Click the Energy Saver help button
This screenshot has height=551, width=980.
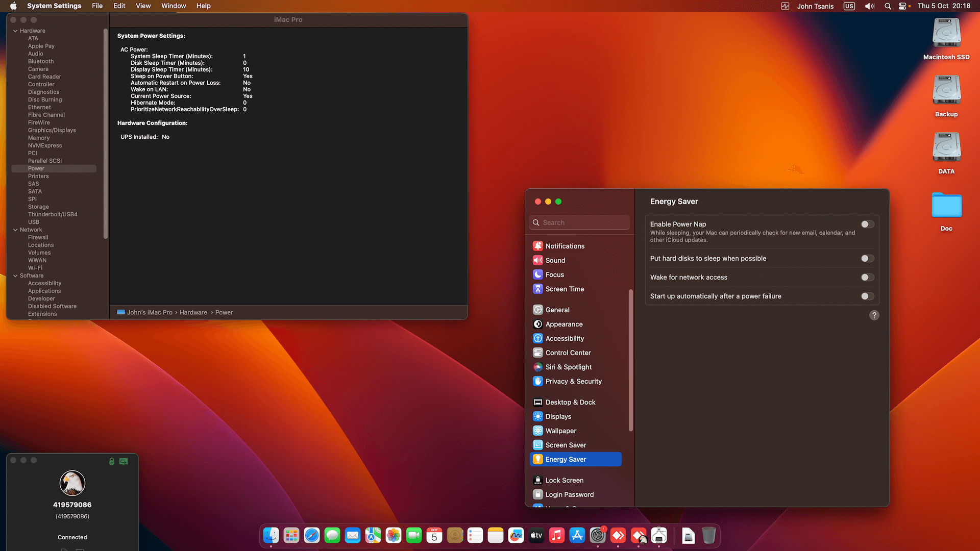point(874,315)
